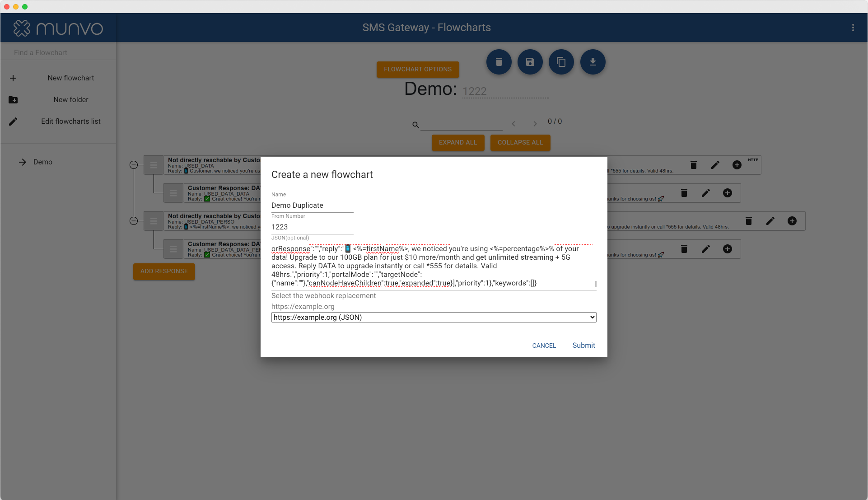868x500 pixels.
Task: Click the Create a new flowchart title
Action: [x=322, y=175]
